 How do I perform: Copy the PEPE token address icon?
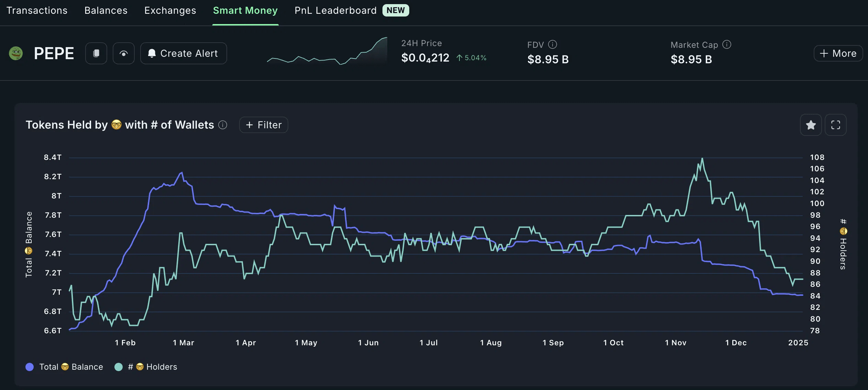click(96, 53)
